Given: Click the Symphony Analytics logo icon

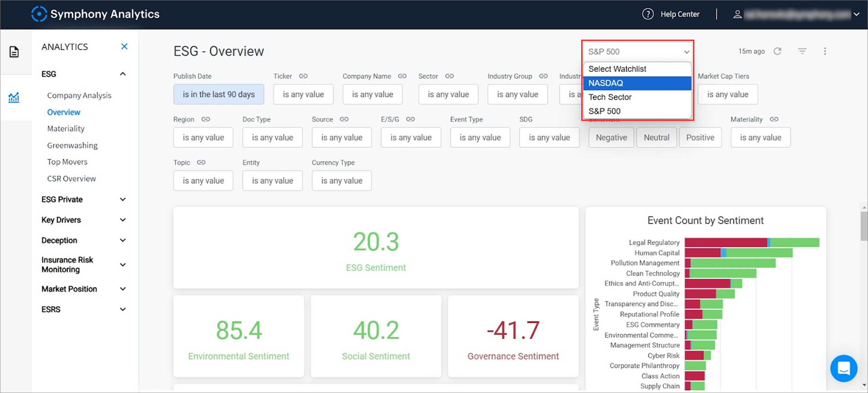Looking at the screenshot, I should point(39,14).
